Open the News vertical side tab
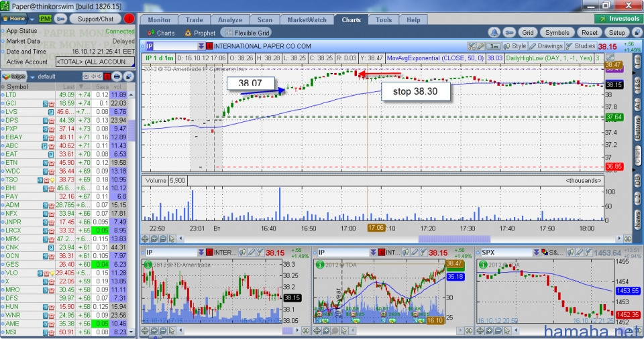The width and height of the screenshot is (644, 339). pos(637,220)
